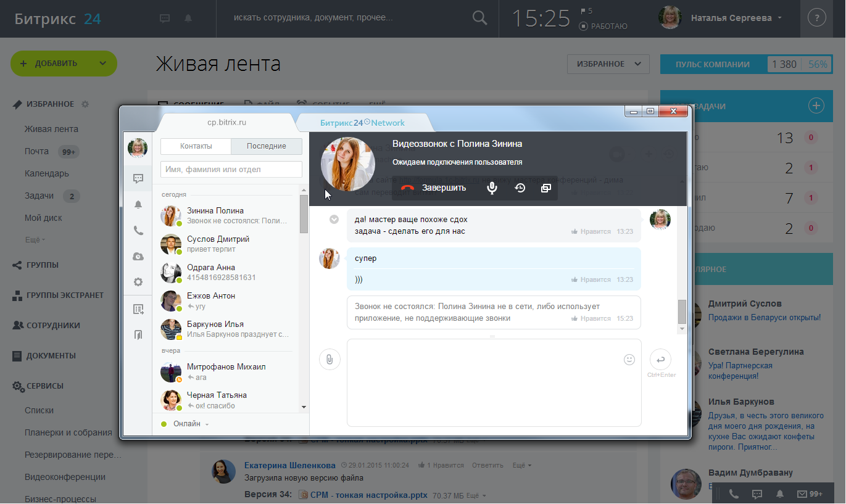Open Задачи in the left menu
This screenshot has height=504, width=846.
coord(39,196)
